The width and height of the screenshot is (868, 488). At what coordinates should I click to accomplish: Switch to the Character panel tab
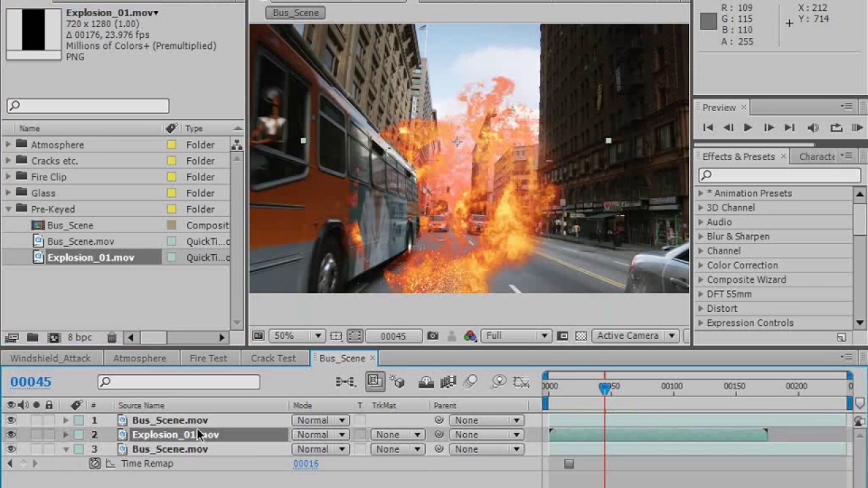tap(817, 156)
